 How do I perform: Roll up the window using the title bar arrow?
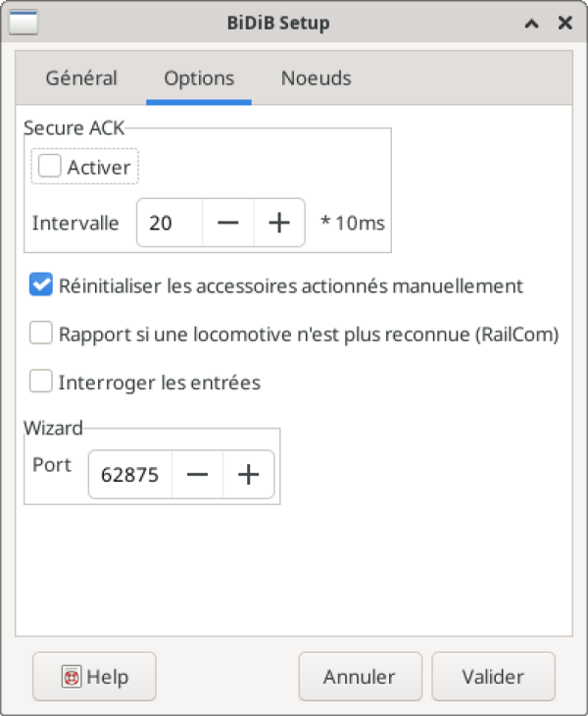pos(532,22)
